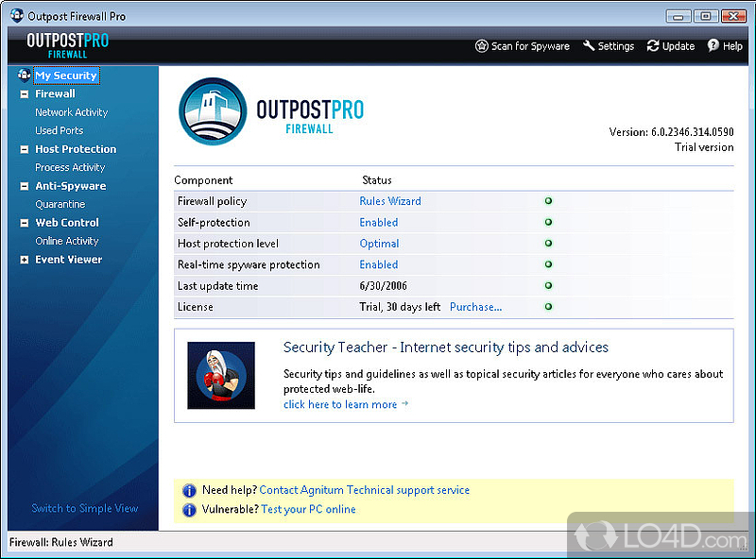Click the 6/30/2006 last update value

tap(384, 286)
